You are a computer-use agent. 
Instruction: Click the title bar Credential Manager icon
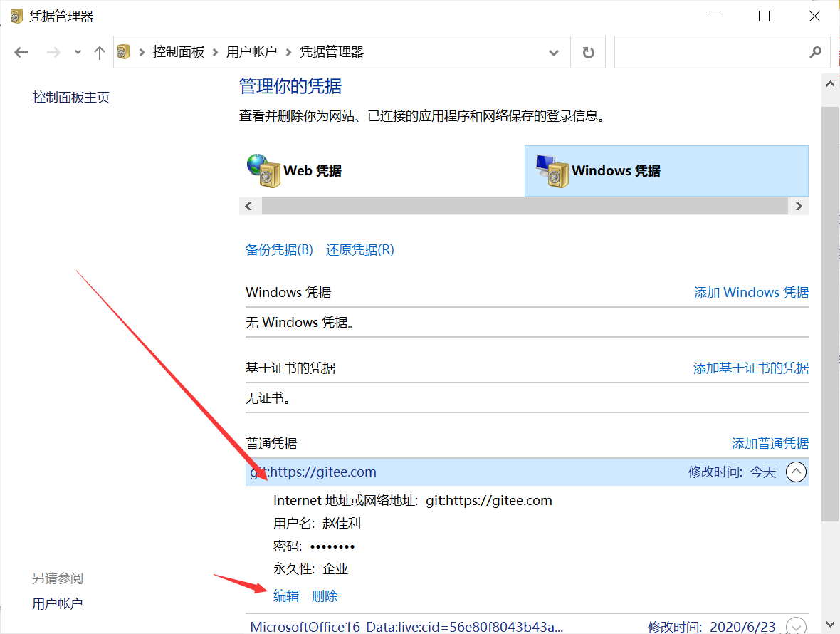click(x=16, y=16)
